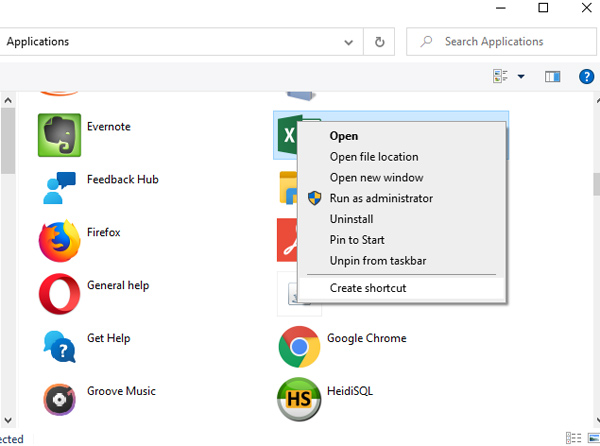This screenshot has height=446, width=600.
Task: Select Open new window
Action: (401, 177)
